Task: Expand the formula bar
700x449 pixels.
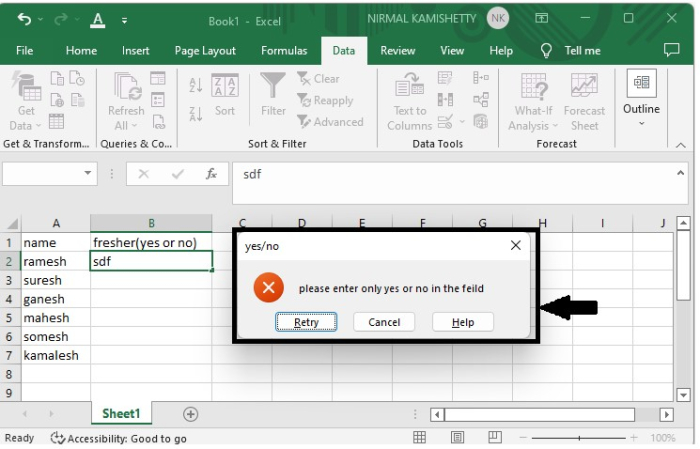Action: click(x=681, y=173)
